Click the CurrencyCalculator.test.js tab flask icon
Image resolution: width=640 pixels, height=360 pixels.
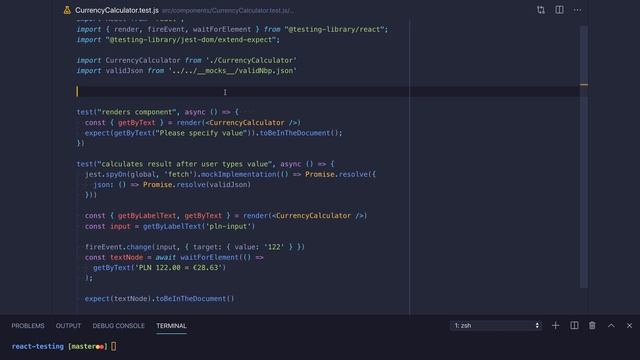pyautogui.click(x=67, y=10)
